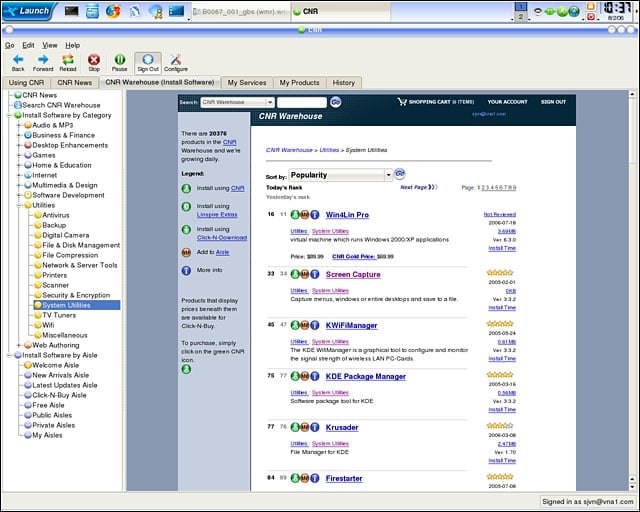Click the Reload toolbar icon
Screen dimensions: 640x512
[x=68, y=60]
